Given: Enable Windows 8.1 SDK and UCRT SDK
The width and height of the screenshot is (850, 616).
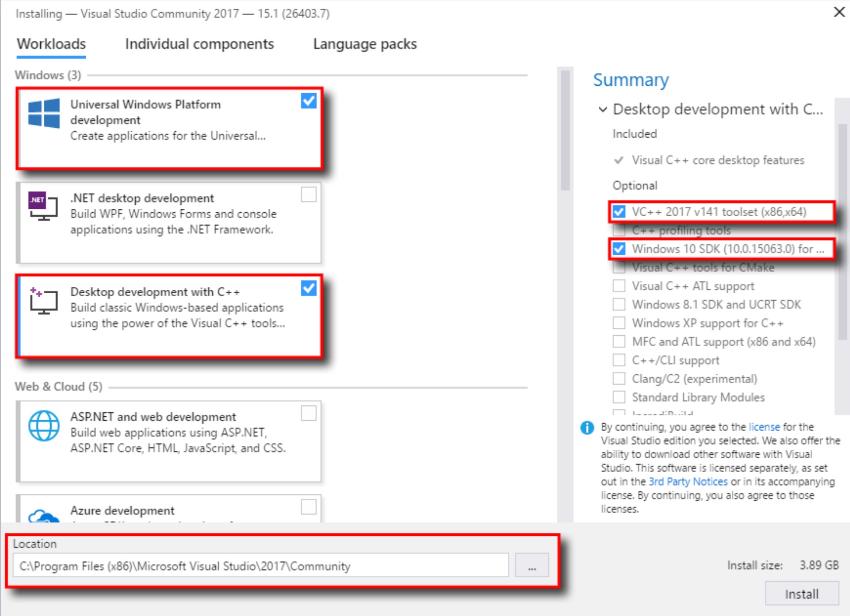Looking at the screenshot, I should click(619, 305).
